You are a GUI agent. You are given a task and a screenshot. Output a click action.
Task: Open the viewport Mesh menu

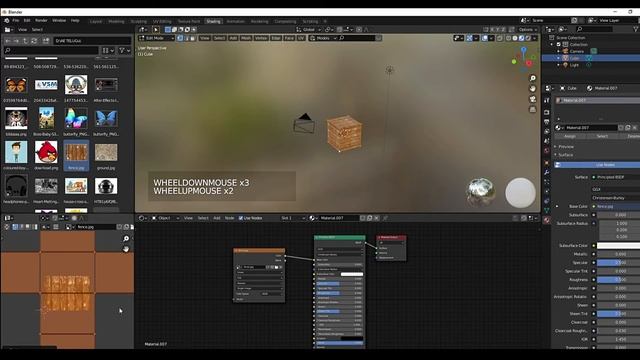[246, 38]
